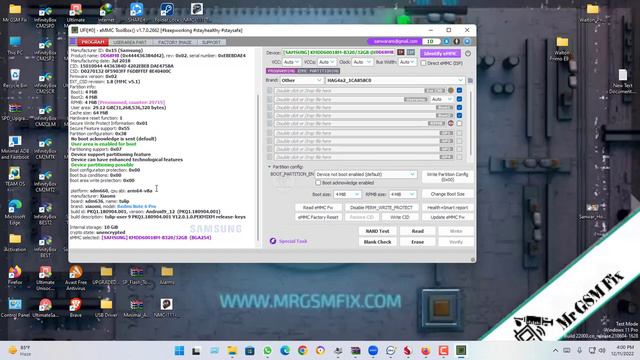Open the Auto dropdown in second partition row
640x360 pixels.
(442, 99)
